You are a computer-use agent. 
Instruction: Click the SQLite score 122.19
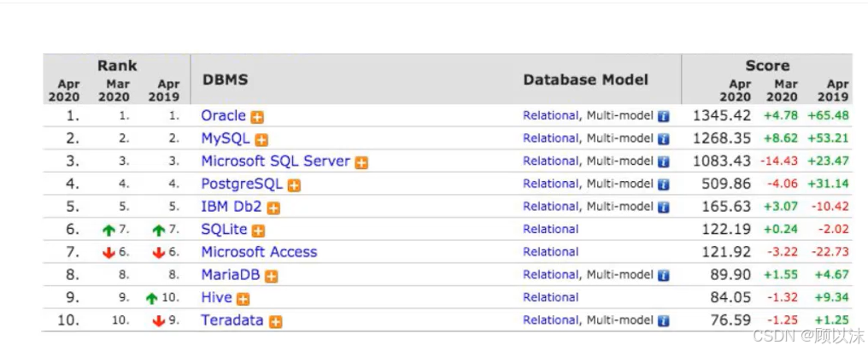726,229
